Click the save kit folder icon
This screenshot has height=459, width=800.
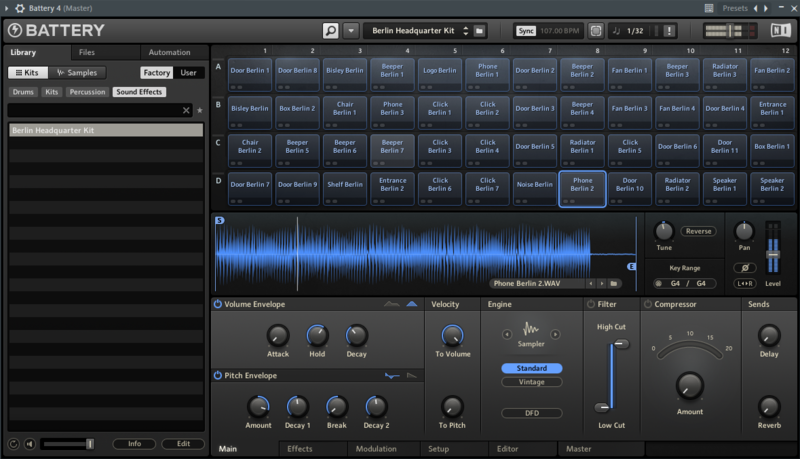480,31
